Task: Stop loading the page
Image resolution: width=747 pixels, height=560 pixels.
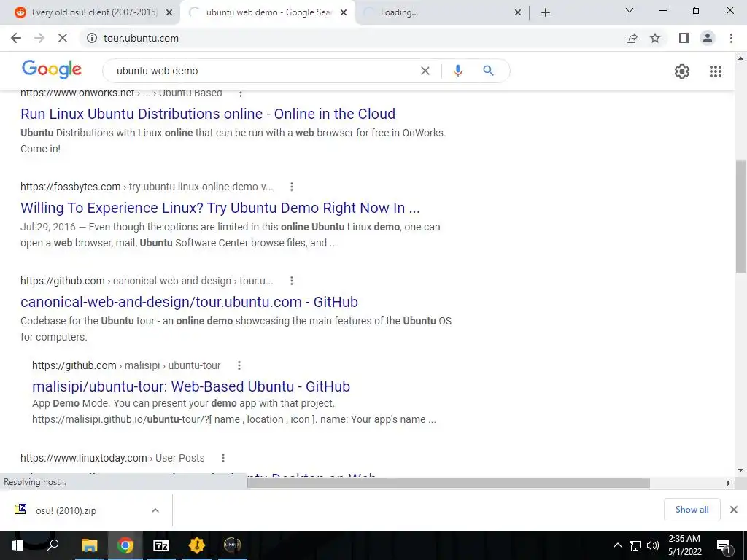Action: 63,38
